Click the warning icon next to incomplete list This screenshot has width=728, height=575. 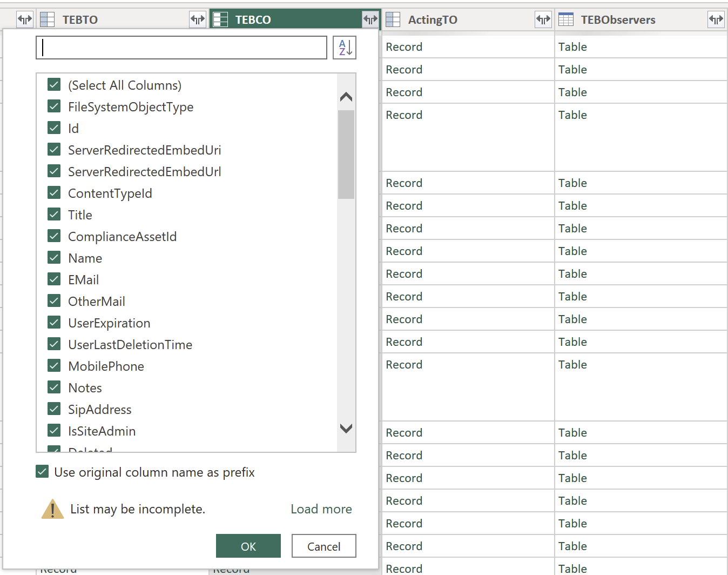[x=52, y=509]
